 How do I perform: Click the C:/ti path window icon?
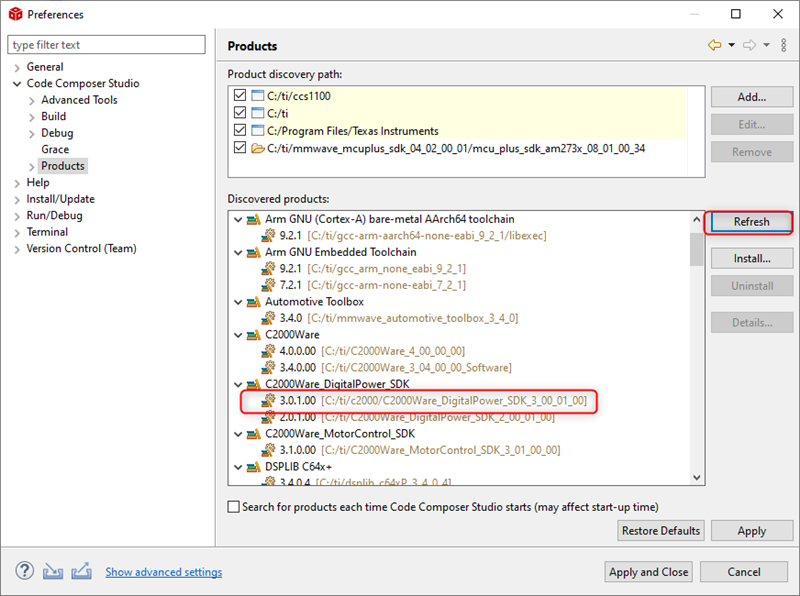click(x=258, y=113)
